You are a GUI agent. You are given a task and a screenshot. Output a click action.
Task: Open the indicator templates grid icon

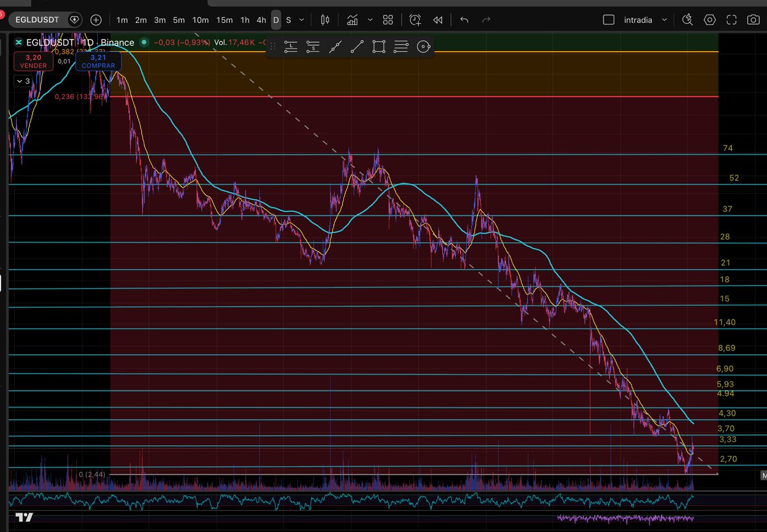388,20
